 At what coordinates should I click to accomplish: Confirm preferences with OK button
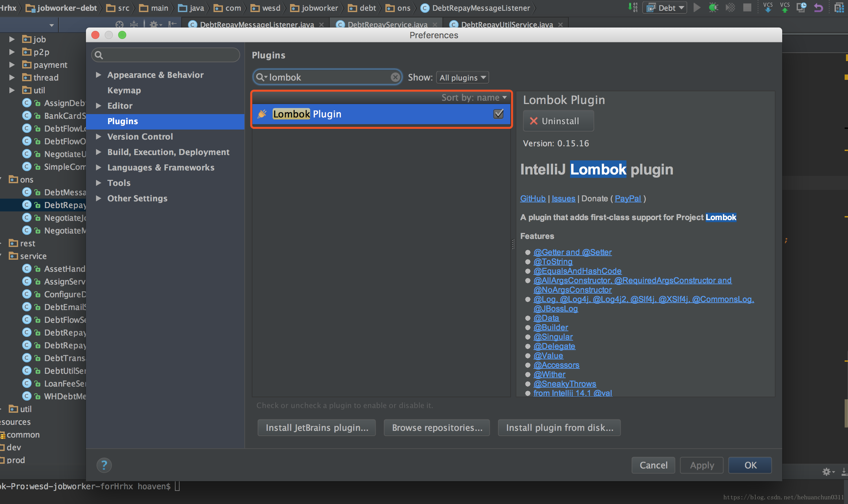coord(750,465)
